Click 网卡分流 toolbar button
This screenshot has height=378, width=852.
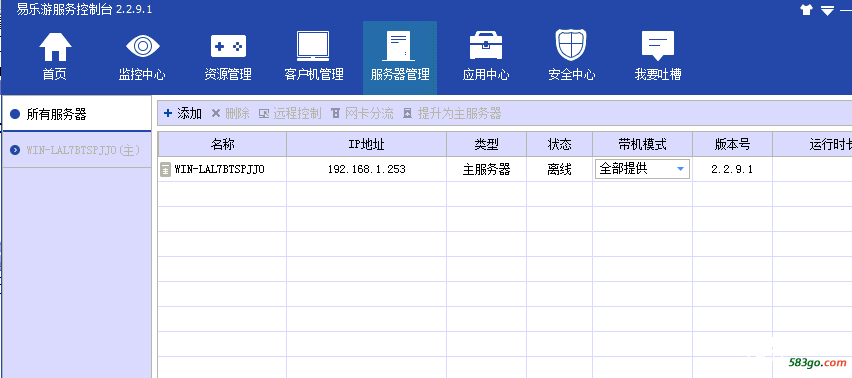pos(362,114)
